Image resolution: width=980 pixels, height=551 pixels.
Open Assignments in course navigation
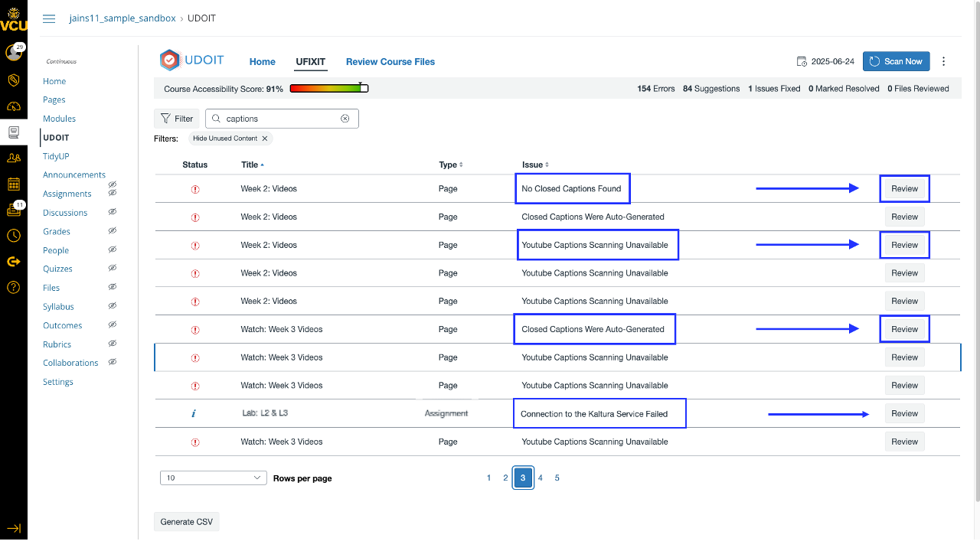pos(67,194)
